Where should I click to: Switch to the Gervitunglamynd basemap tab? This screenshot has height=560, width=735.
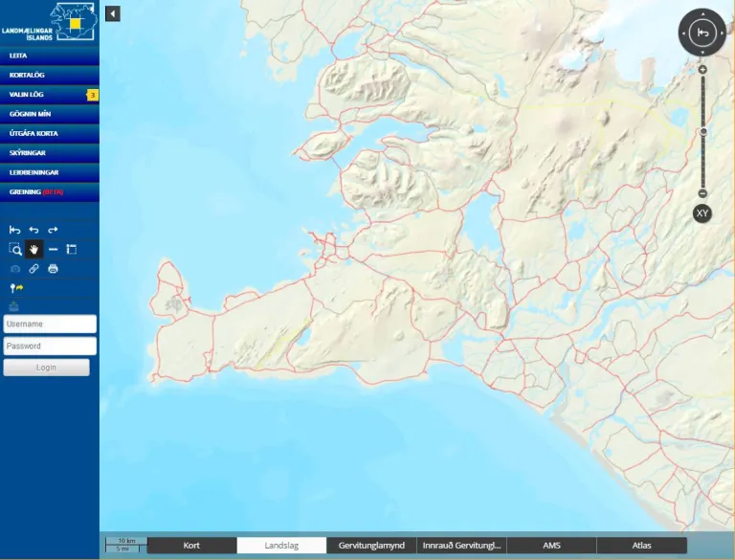click(371, 546)
